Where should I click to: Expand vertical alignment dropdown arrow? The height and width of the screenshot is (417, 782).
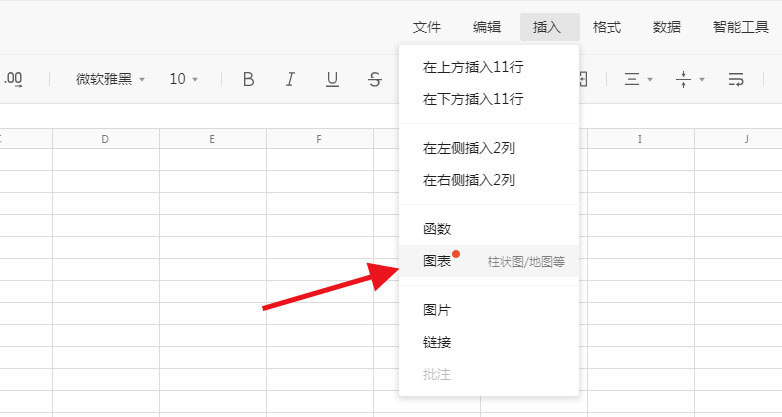tap(702, 80)
